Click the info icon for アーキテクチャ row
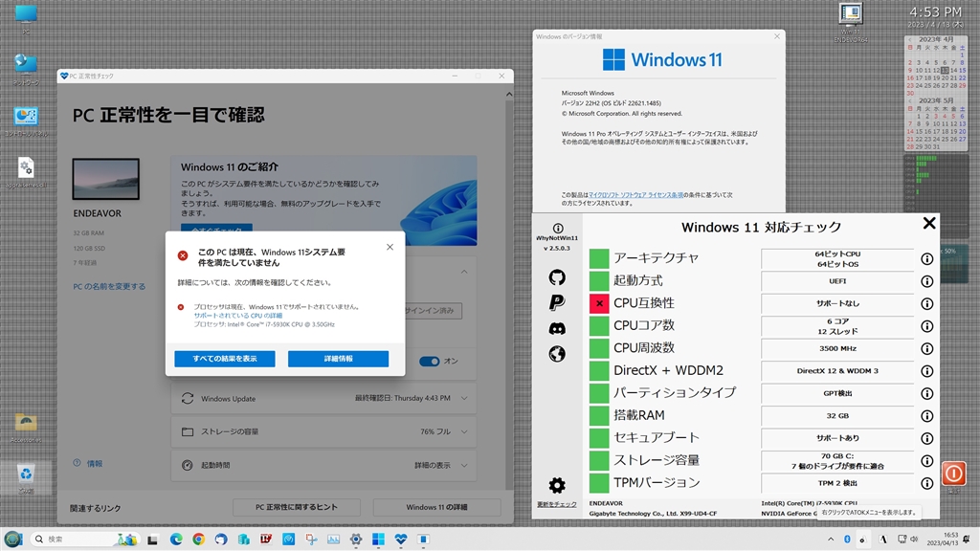The width and height of the screenshot is (980, 551). coord(926,258)
